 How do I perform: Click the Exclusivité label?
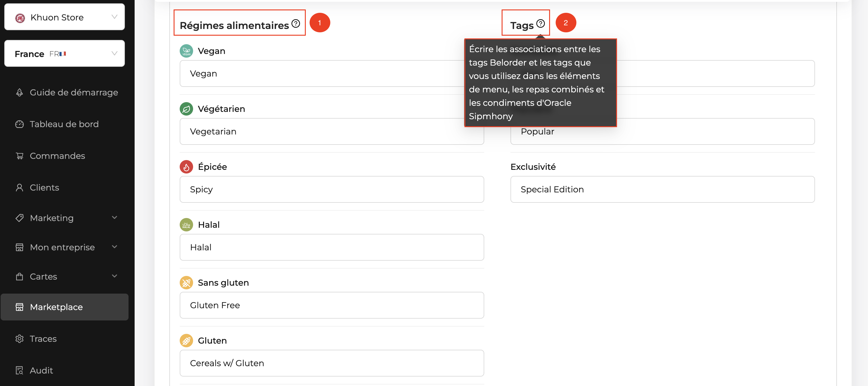tap(533, 167)
